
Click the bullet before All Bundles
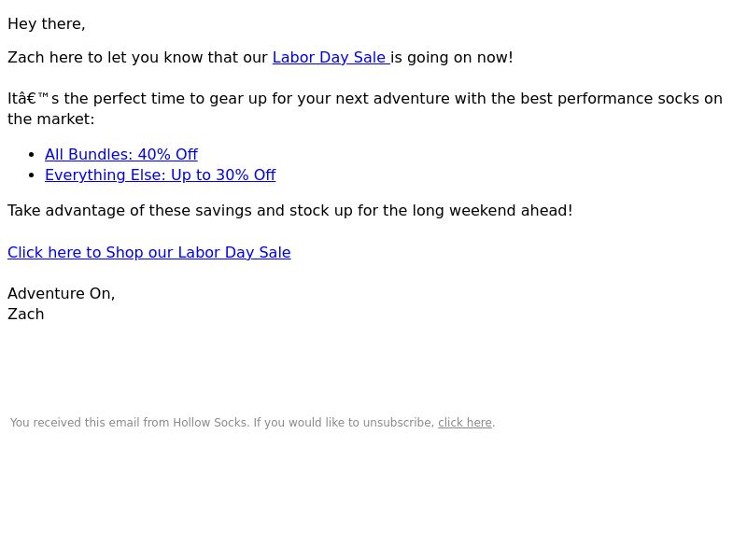(32, 155)
